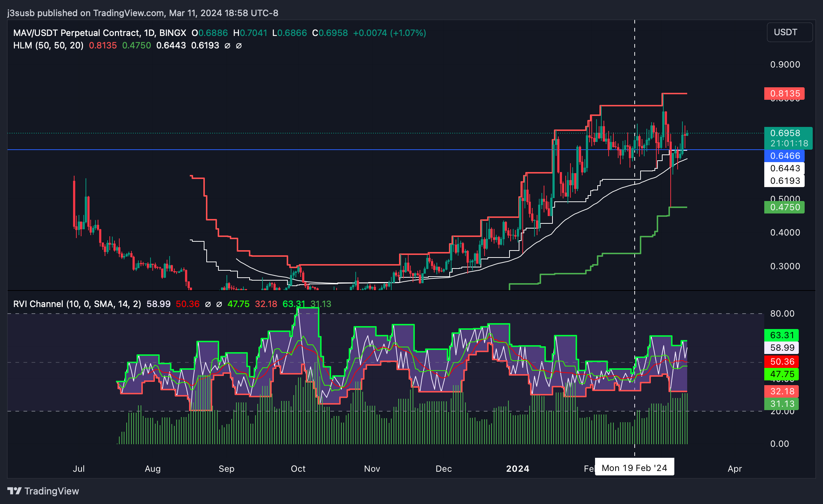Click the HLM red 0.8135 legend value

(103, 45)
